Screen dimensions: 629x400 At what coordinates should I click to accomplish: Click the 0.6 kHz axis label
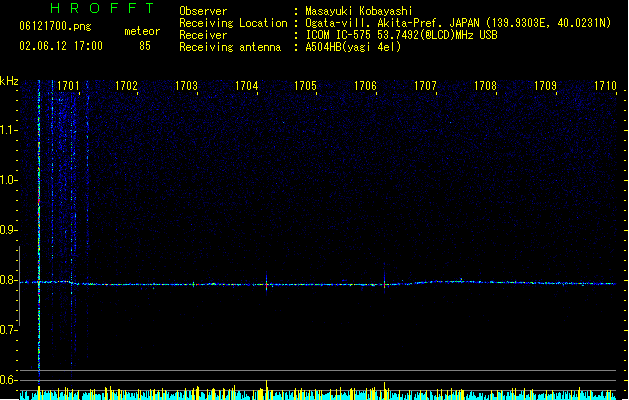click(x=8, y=380)
